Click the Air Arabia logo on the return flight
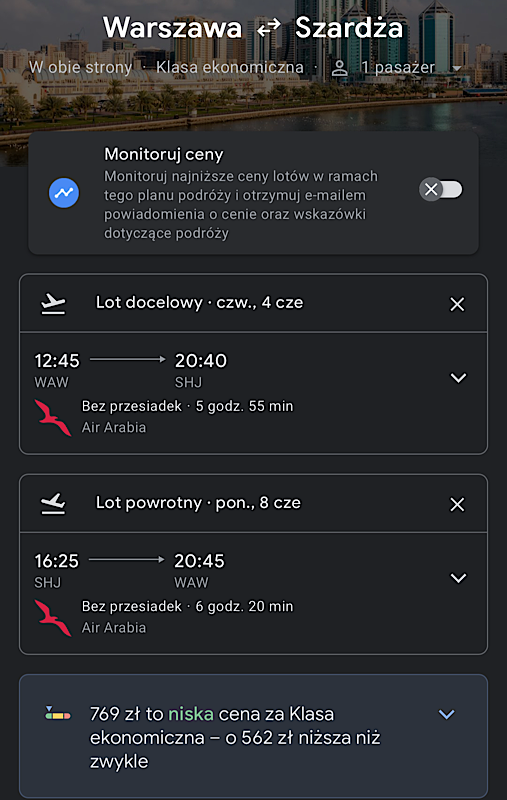Image resolution: width=507 pixels, height=800 pixels. click(53, 618)
